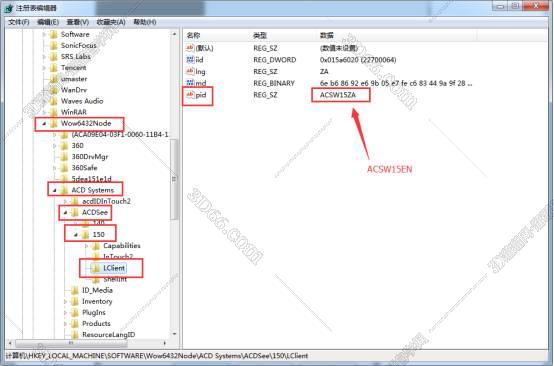Image resolution: width=554 pixels, height=366 pixels.
Task: Click the md binary value icon
Action: coord(190,83)
